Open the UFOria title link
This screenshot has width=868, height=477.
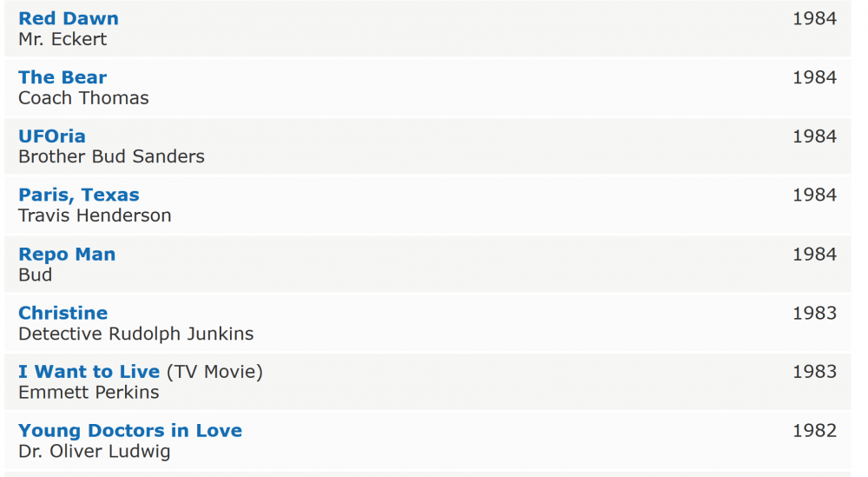pyautogui.click(x=52, y=136)
